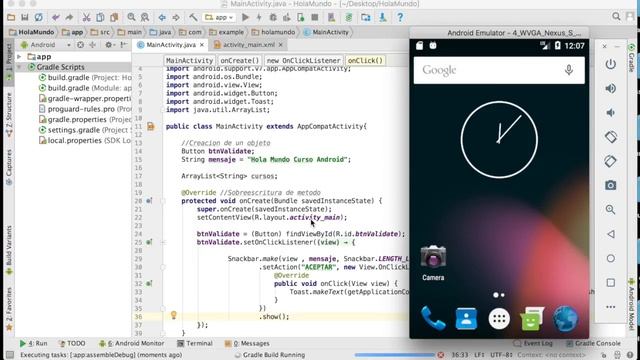Viewport: 640px width, 360px height.
Task: Select settings.gradle file
Action: pos(85,130)
